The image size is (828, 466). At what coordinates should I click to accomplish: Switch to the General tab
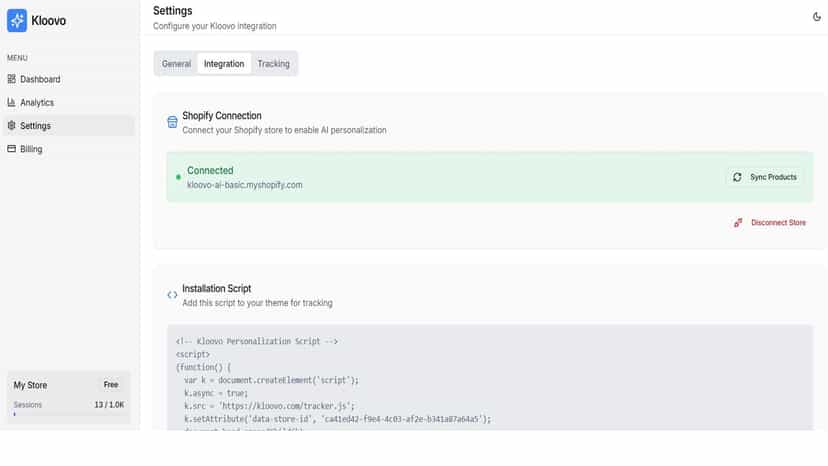coord(176,64)
